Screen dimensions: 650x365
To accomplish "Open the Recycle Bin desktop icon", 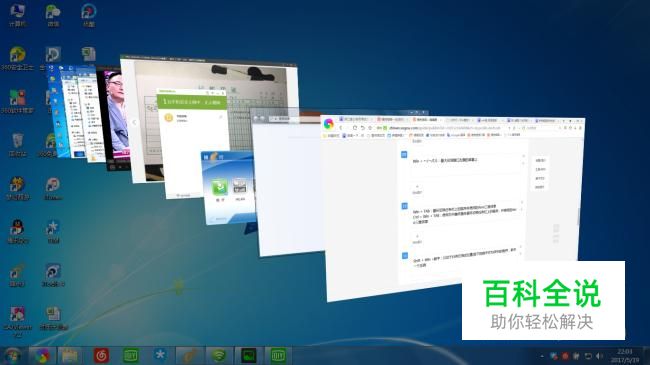I will (x=17, y=145).
